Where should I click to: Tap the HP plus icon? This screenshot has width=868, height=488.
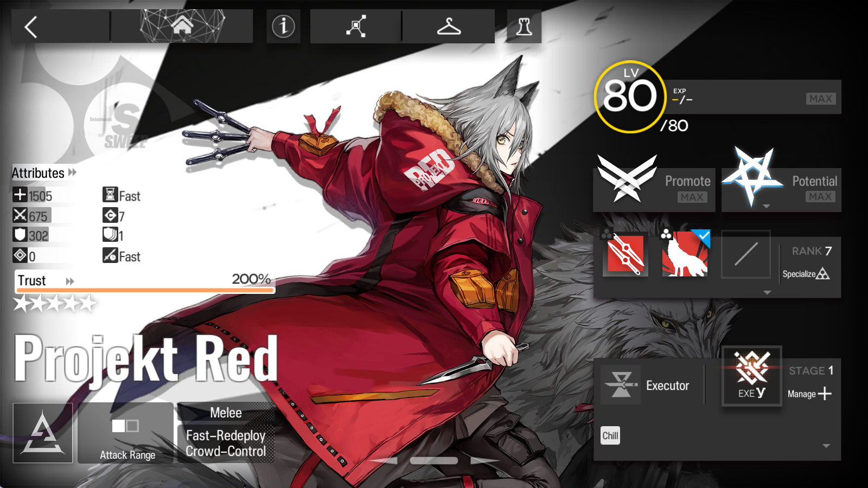tap(20, 195)
